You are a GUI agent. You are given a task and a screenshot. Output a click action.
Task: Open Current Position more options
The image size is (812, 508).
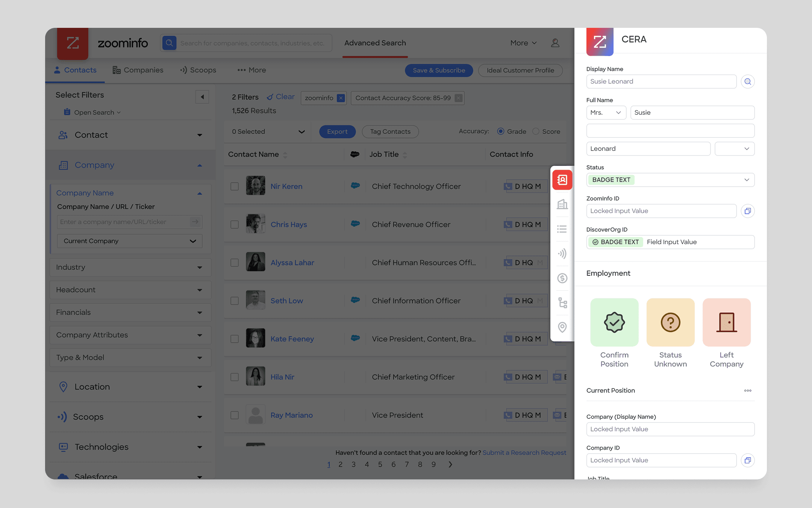point(748,391)
